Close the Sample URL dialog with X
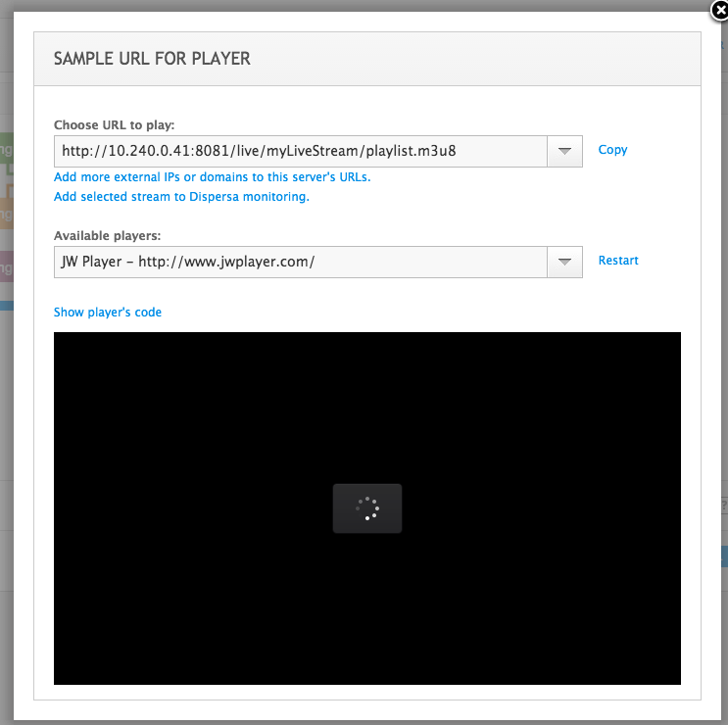The width and height of the screenshot is (728, 725). [718, 11]
